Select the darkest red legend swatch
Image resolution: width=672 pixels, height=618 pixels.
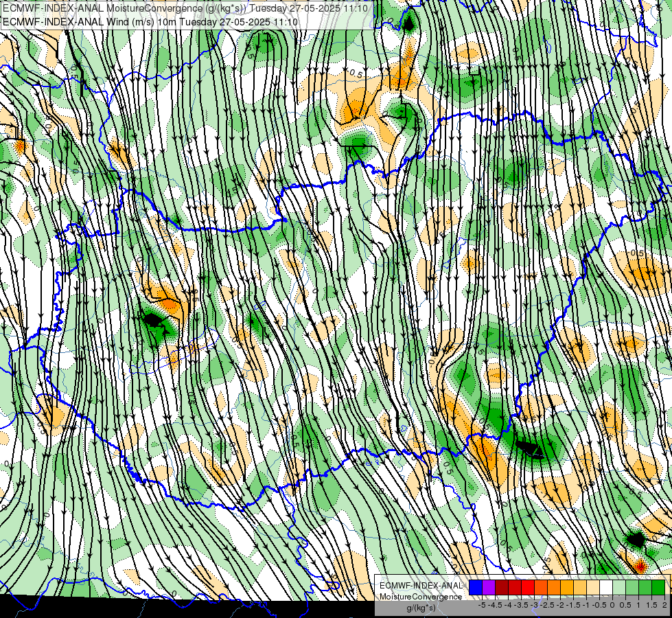pyautogui.click(x=502, y=588)
